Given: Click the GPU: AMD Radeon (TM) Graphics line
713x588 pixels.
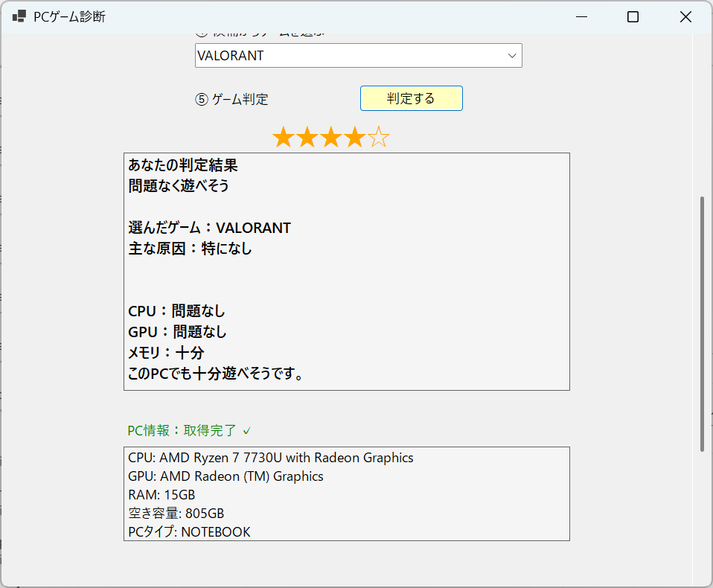Looking at the screenshot, I should tap(226, 476).
